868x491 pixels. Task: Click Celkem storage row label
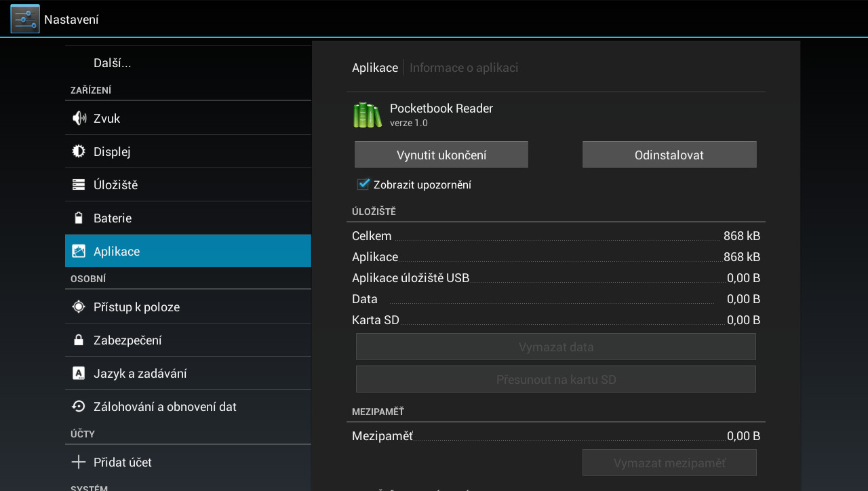(372, 236)
